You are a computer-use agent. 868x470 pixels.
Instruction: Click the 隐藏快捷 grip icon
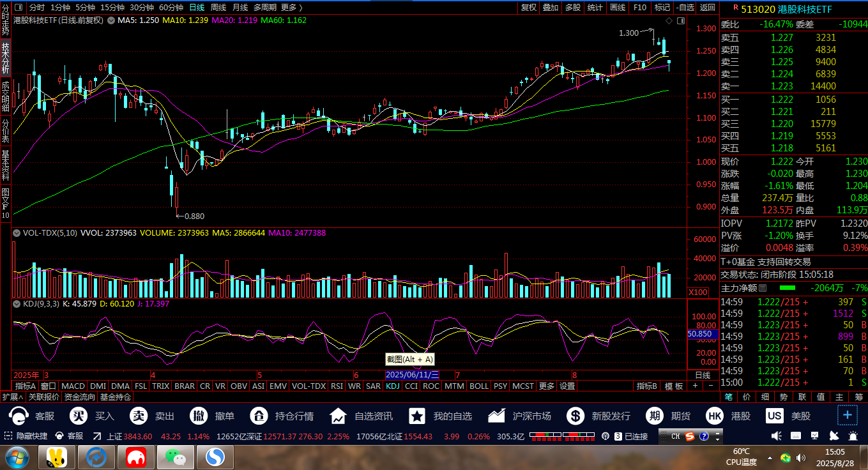click(x=8, y=436)
